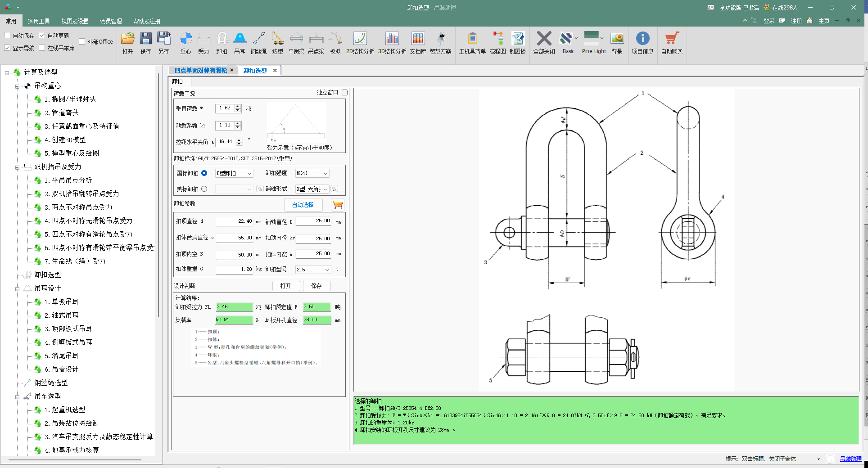
Task: Launch the 模拟 simulation tool
Action: [x=335, y=43]
